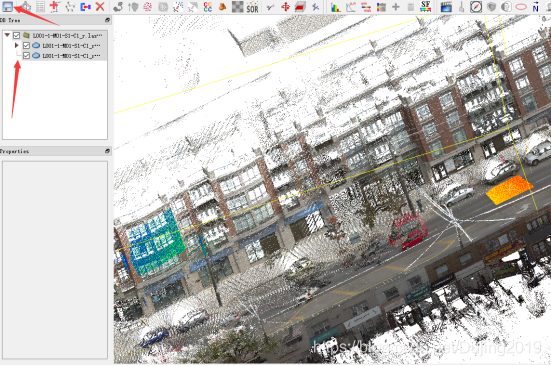This screenshot has height=366, width=551.
Task: Uncheck the top .las folder checkbox
Action: click(17, 35)
